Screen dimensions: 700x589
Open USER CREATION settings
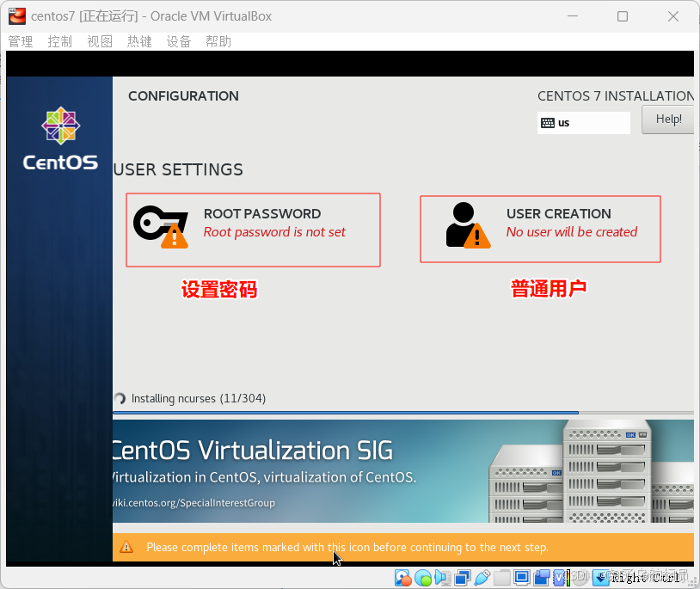[540, 229]
